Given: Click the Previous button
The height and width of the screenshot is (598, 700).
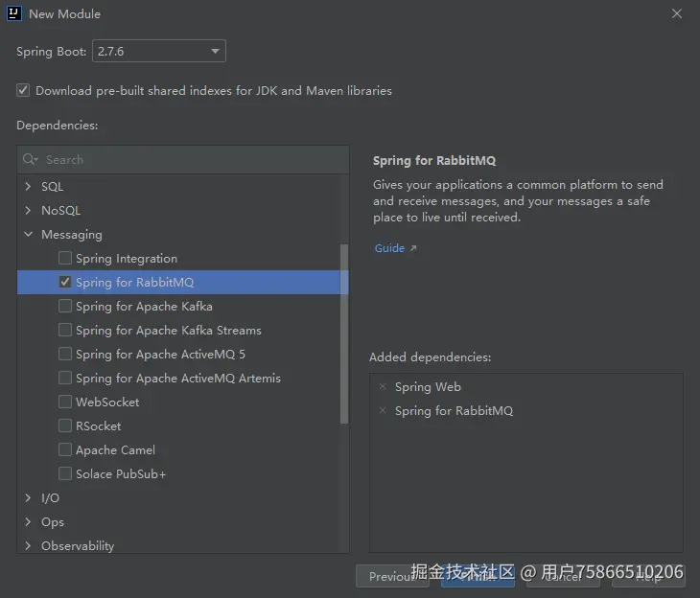Looking at the screenshot, I should [392, 577].
